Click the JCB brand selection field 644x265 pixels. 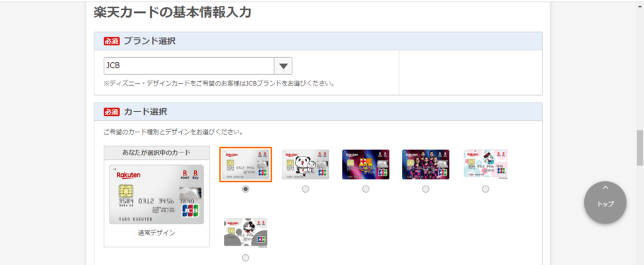[x=197, y=65]
